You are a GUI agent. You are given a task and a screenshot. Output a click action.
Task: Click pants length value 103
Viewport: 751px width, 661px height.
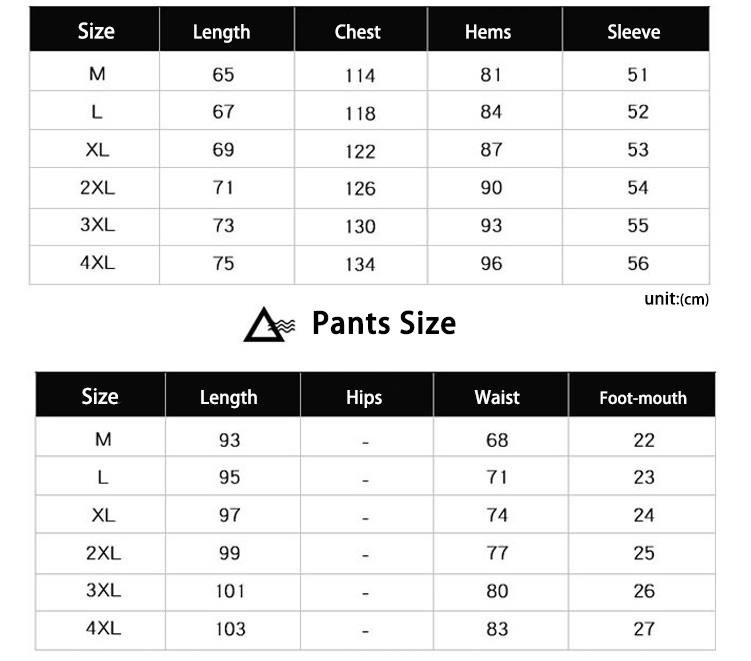point(229,629)
